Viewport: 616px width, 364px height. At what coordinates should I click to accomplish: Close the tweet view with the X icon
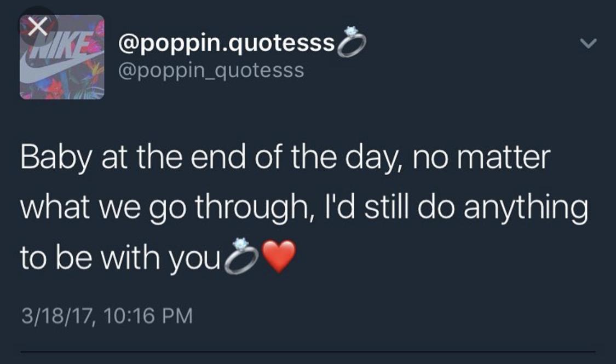tap(38, 27)
